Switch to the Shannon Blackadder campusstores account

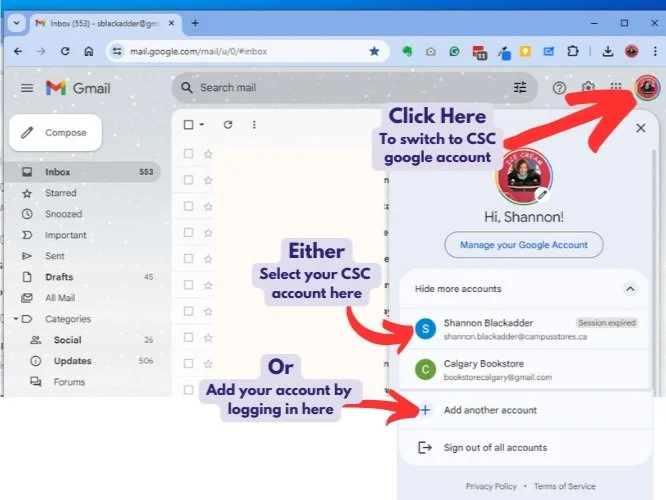(x=524, y=329)
